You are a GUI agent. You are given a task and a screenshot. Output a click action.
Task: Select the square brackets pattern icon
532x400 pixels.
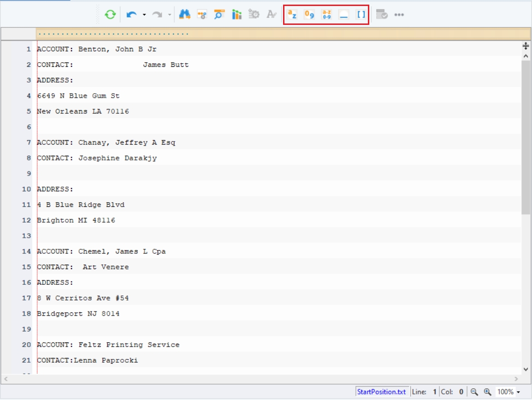[x=361, y=15]
